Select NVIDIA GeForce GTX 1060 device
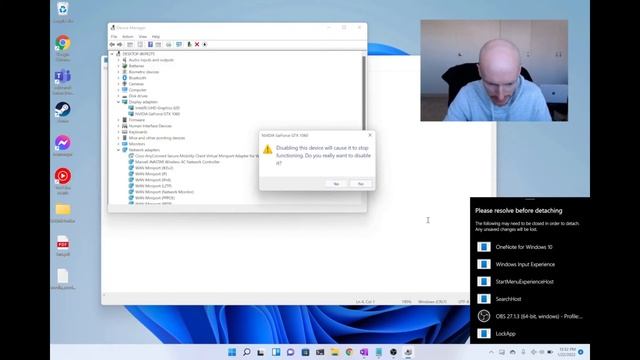The height and width of the screenshot is (360, 640). (x=154, y=114)
